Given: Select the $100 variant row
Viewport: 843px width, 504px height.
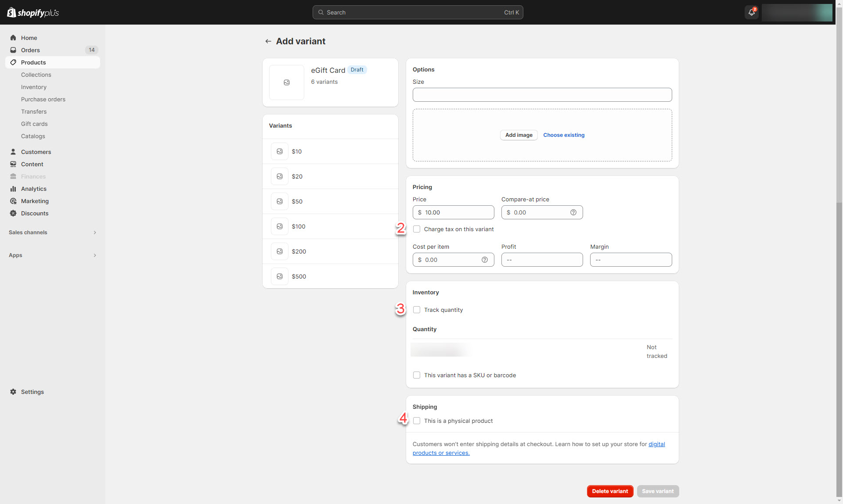Looking at the screenshot, I should (x=330, y=226).
